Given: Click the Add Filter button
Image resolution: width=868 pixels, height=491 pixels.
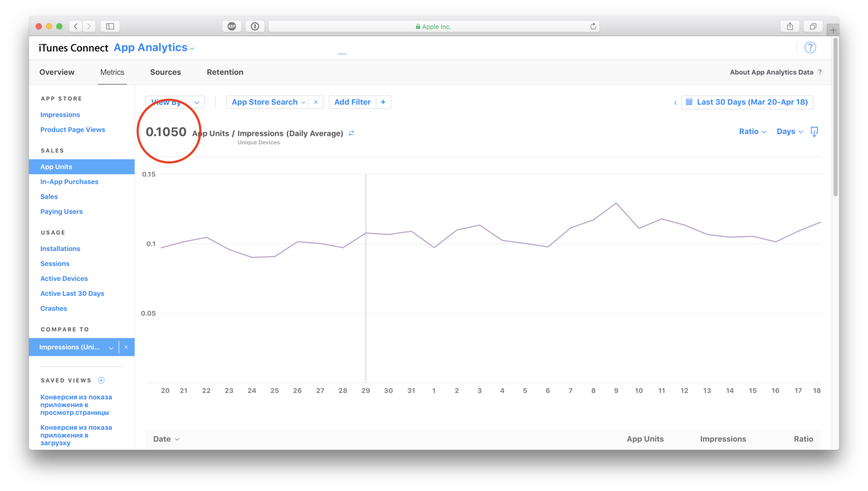Looking at the screenshot, I should [352, 102].
